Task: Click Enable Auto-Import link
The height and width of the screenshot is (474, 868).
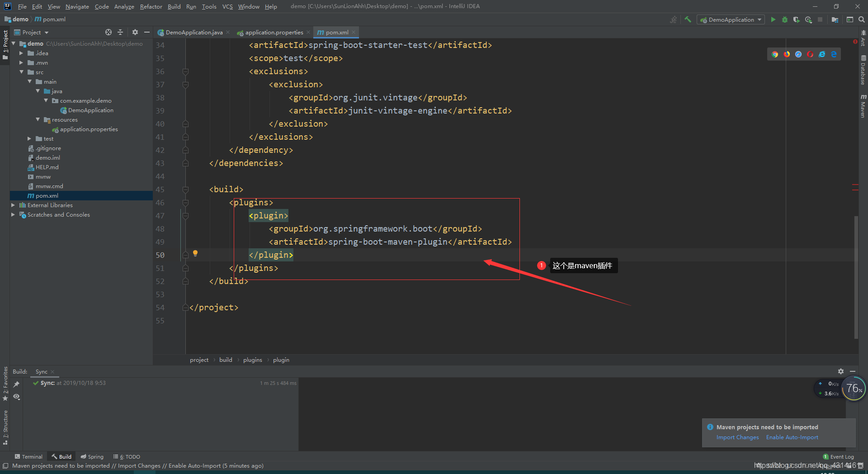Action: (792, 437)
